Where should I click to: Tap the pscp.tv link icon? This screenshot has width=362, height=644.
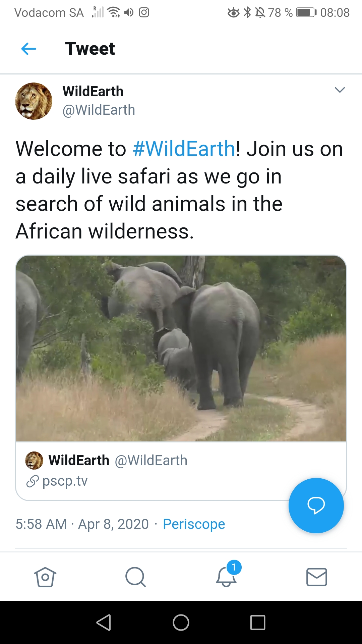pos(33,481)
